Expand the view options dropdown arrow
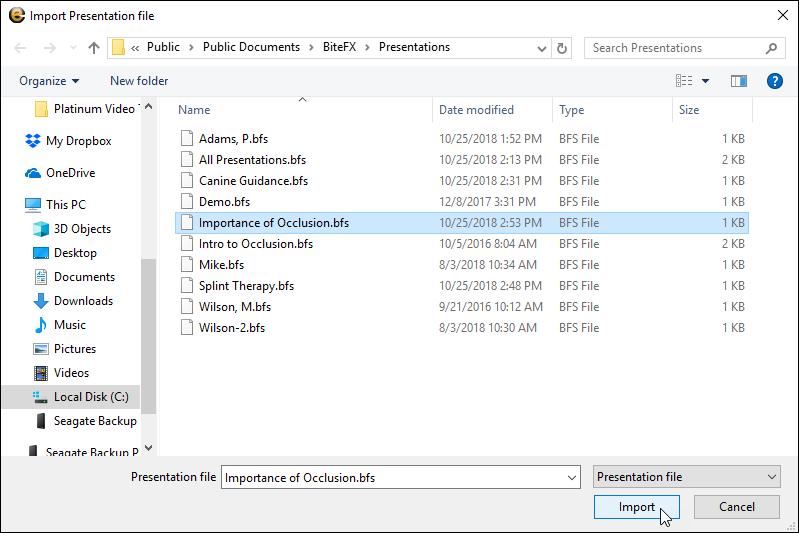Viewport: 799px width, 533px height. coord(705,81)
